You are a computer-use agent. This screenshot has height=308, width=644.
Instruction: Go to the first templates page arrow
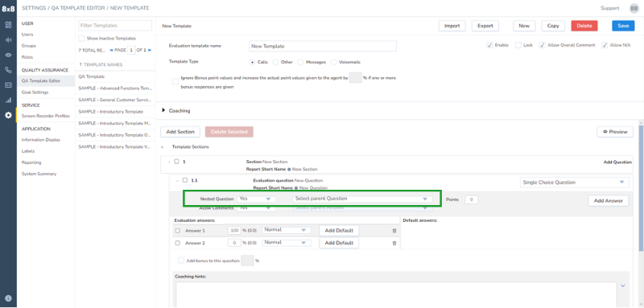[x=112, y=50]
